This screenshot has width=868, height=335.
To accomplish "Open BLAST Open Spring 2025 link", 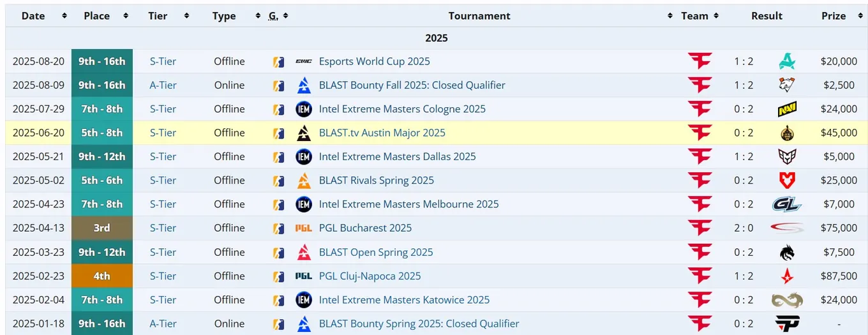I will point(375,252).
